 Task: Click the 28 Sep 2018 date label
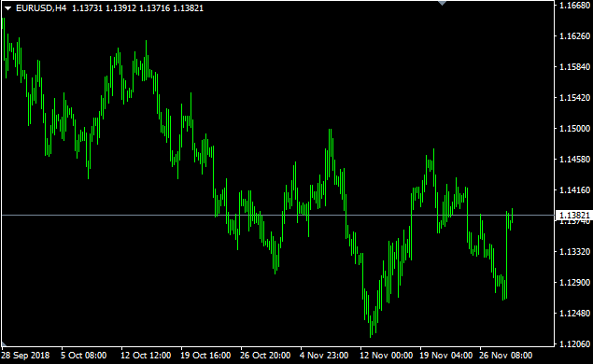(25, 356)
